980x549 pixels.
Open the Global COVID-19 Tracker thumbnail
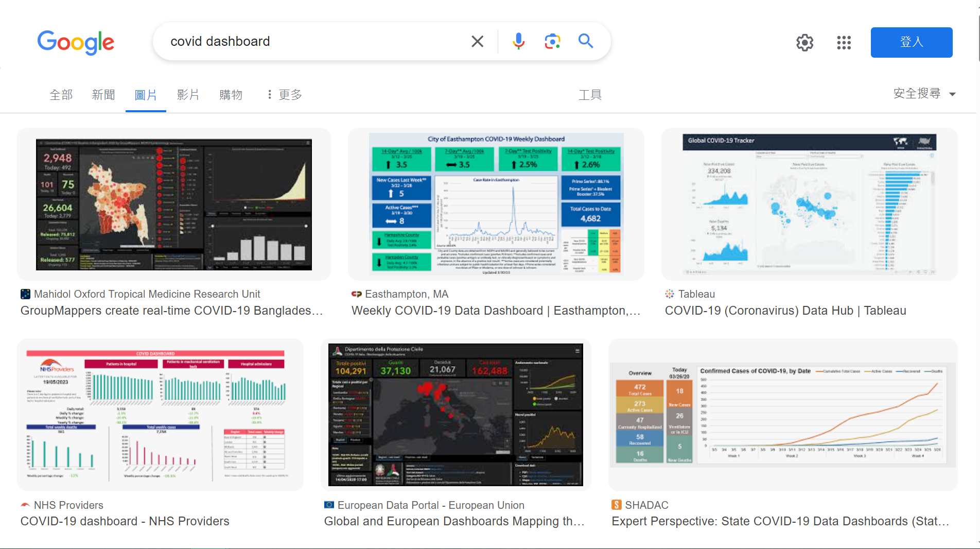click(x=809, y=204)
